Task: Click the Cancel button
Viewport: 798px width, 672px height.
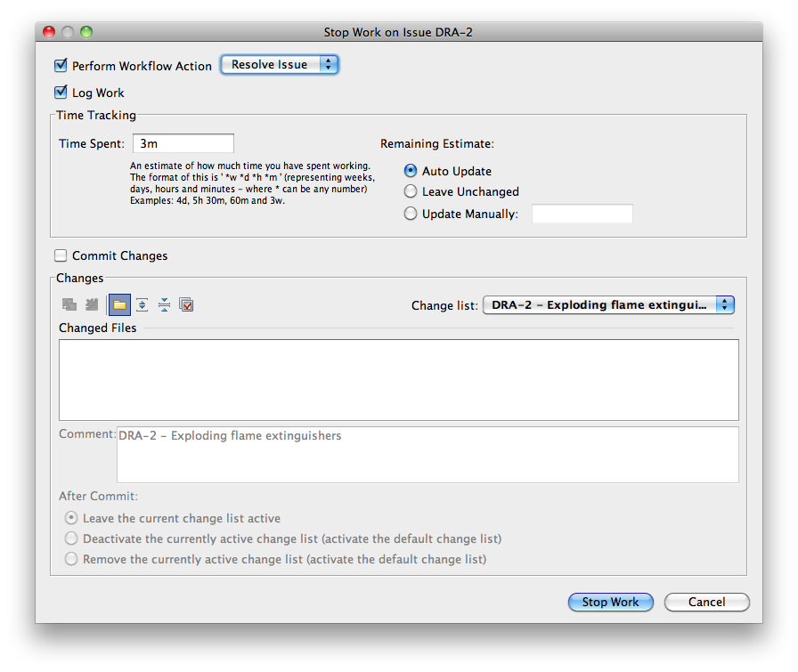Action: (x=706, y=603)
